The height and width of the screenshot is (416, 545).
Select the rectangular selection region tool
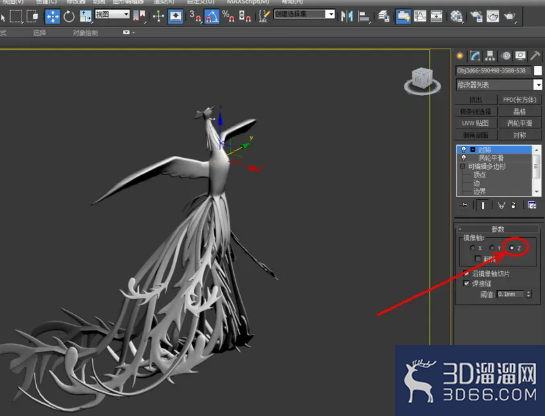point(16,16)
